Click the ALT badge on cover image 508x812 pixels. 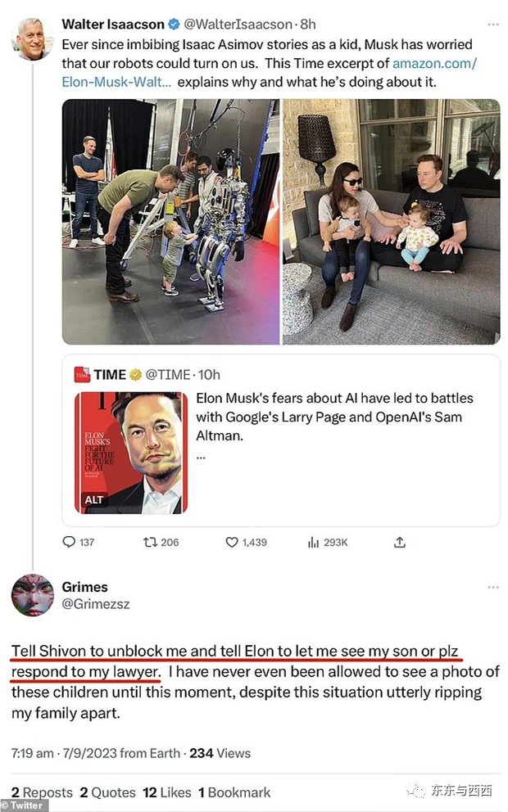click(x=94, y=499)
